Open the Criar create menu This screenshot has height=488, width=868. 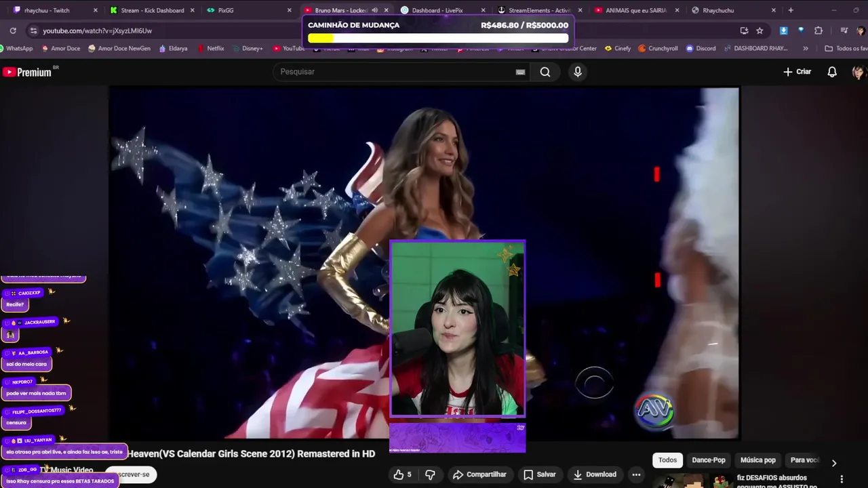coord(797,72)
